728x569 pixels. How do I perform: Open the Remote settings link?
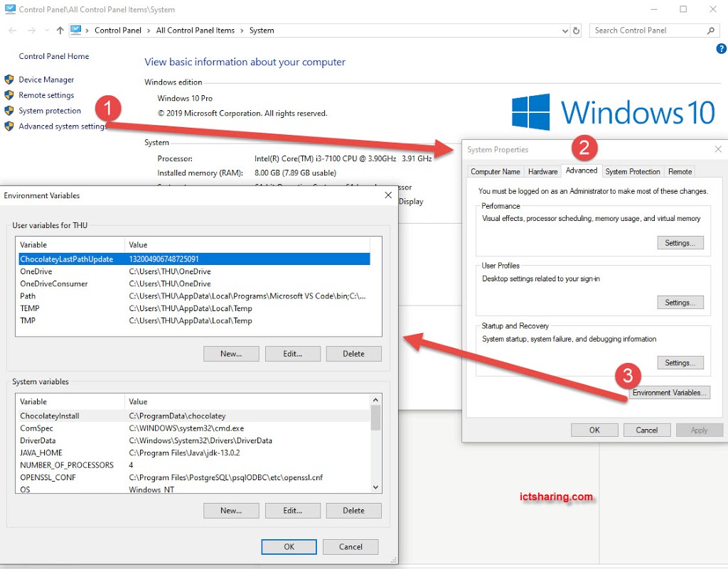coord(46,95)
